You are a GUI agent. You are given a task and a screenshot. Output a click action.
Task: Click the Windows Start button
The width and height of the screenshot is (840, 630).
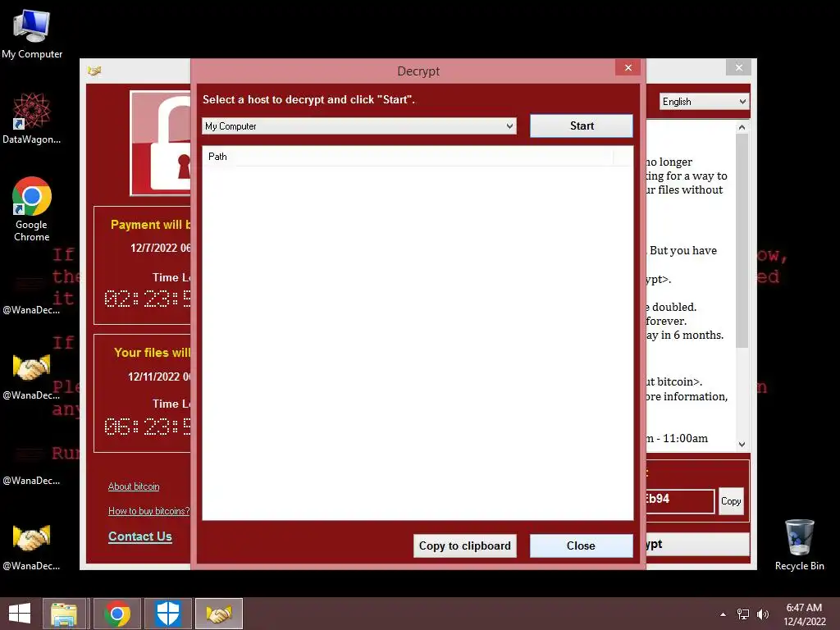[20, 614]
